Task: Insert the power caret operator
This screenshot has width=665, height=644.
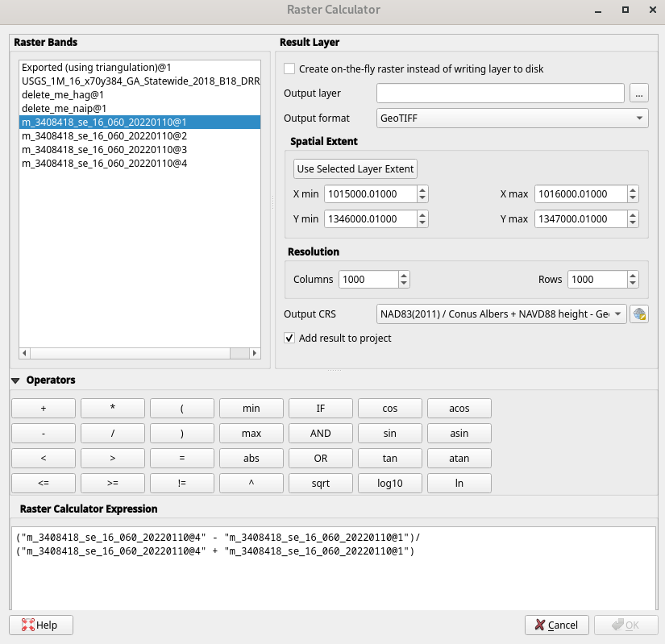Action: pos(251,484)
